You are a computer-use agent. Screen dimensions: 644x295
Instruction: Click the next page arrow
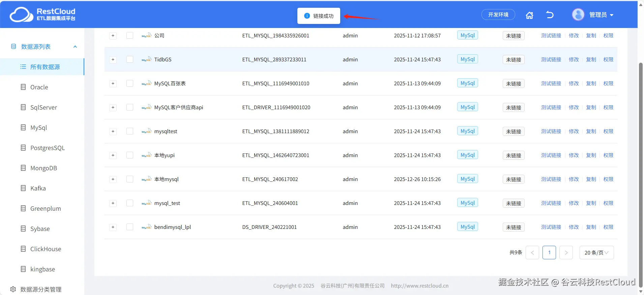tap(566, 253)
